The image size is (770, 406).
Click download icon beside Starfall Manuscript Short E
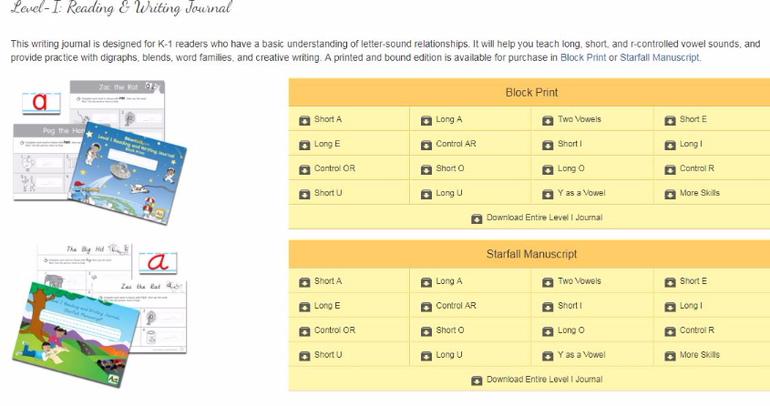click(x=670, y=282)
